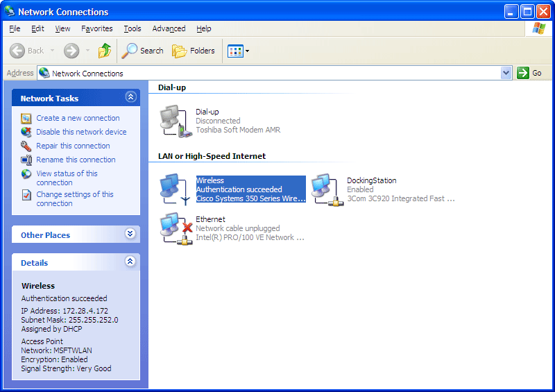Select the DockingStation connection icon
The height and width of the screenshot is (392, 555).
pyautogui.click(x=325, y=189)
